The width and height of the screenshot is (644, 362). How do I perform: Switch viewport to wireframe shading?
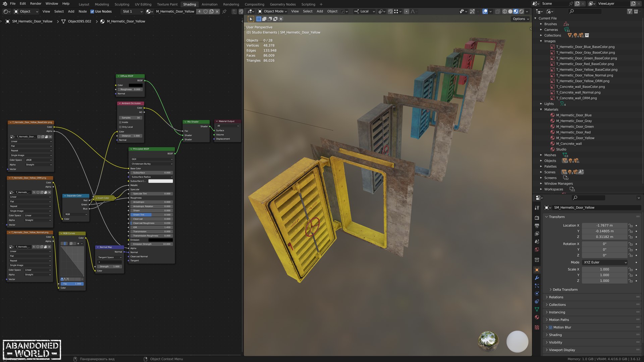(x=504, y=11)
